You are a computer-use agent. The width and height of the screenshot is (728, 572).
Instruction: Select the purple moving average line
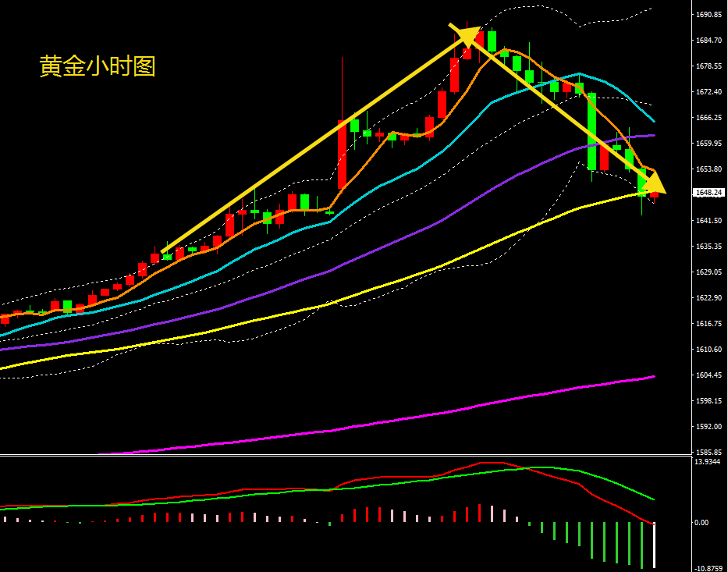327,271
